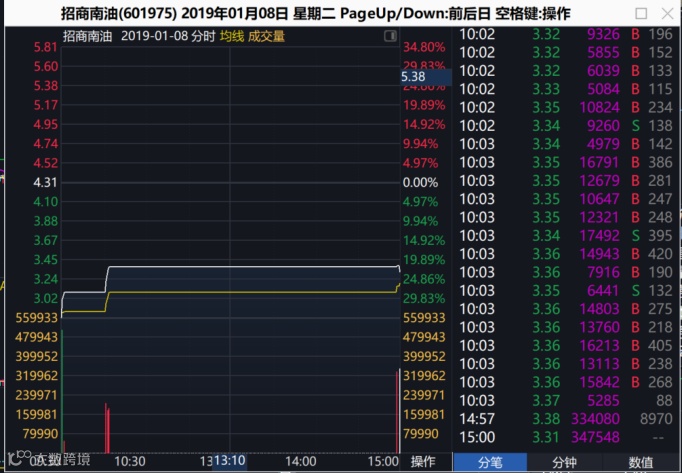The height and width of the screenshot is (473, 682).
Task: Select the tick row with volume 5084
Action: (x=566, y=89)
